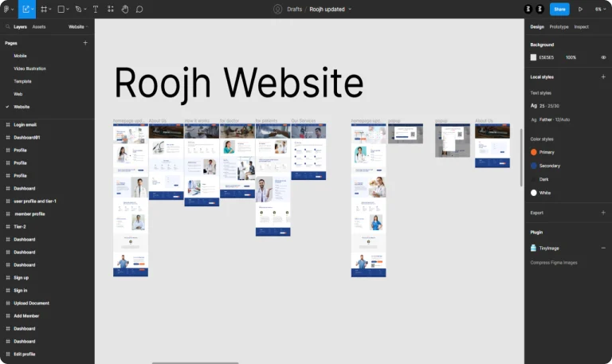612x364 pixels.
Task: Click the search icon in the Layers panel
Action: pyautogui.click(x=7, y=26)
